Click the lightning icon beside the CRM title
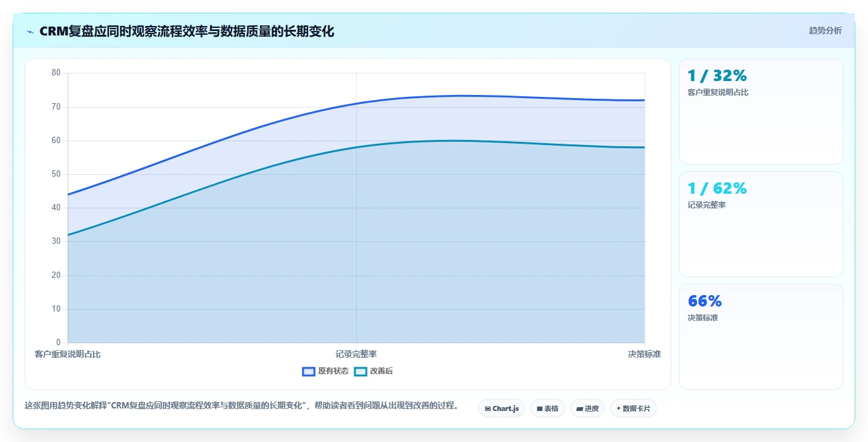Viewport: 868px width, 442px height. click(30, 32)
